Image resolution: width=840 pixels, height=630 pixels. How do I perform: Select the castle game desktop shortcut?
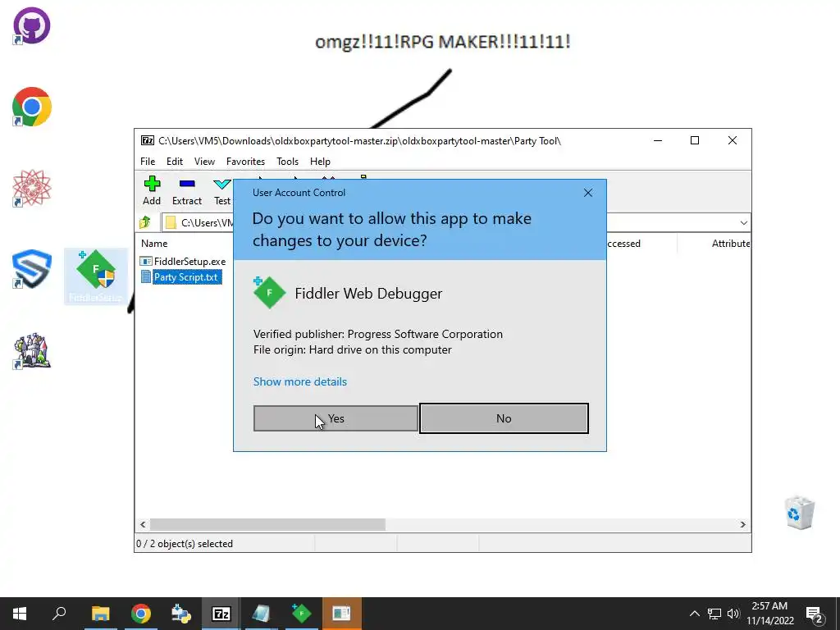(x=32, y=351)
